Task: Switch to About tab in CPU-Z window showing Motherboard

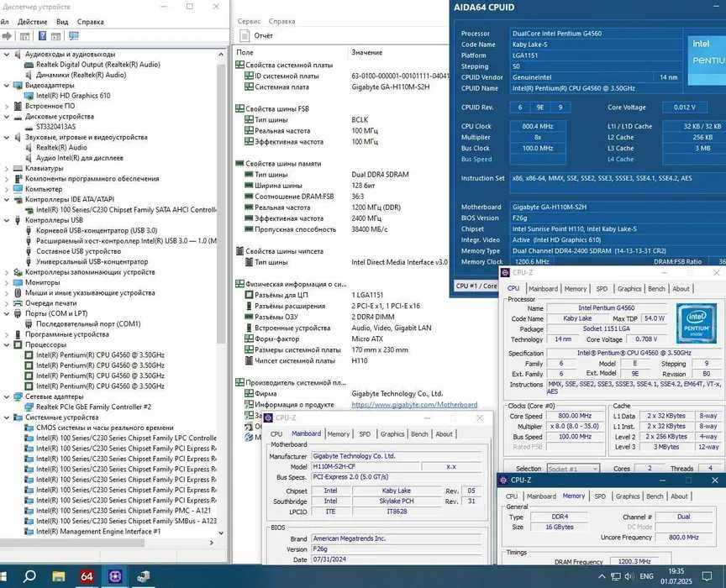Action: click(x=444, y=433)
